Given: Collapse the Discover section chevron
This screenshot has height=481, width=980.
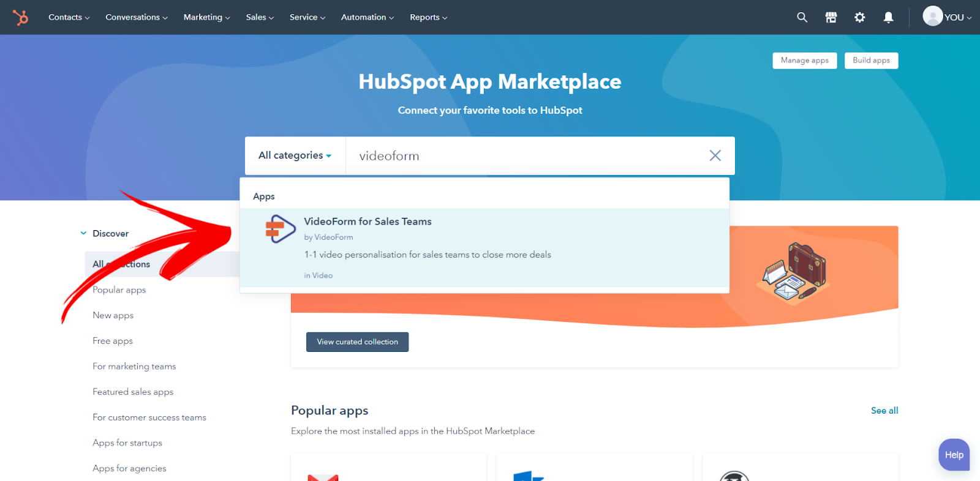Looking at the screenshot, I should point(83,233).
